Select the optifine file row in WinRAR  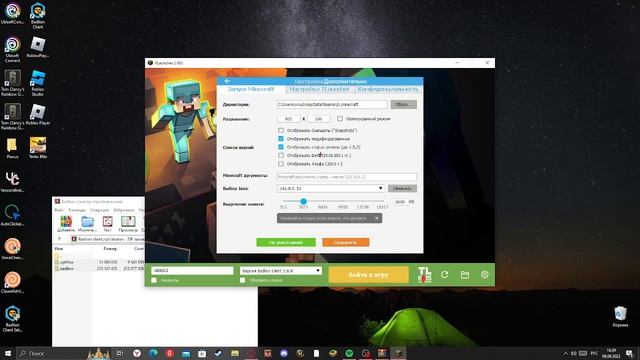click(x=99, y=262)
